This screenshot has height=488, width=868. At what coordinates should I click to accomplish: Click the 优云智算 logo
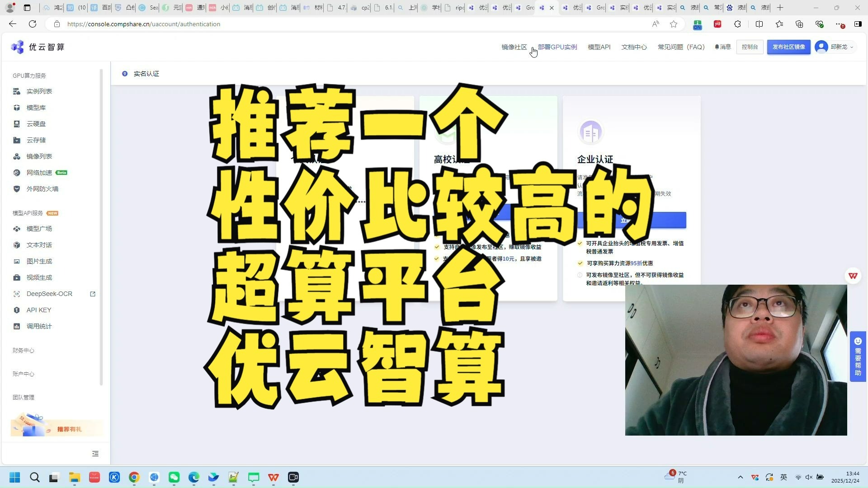tap(38, 47)
